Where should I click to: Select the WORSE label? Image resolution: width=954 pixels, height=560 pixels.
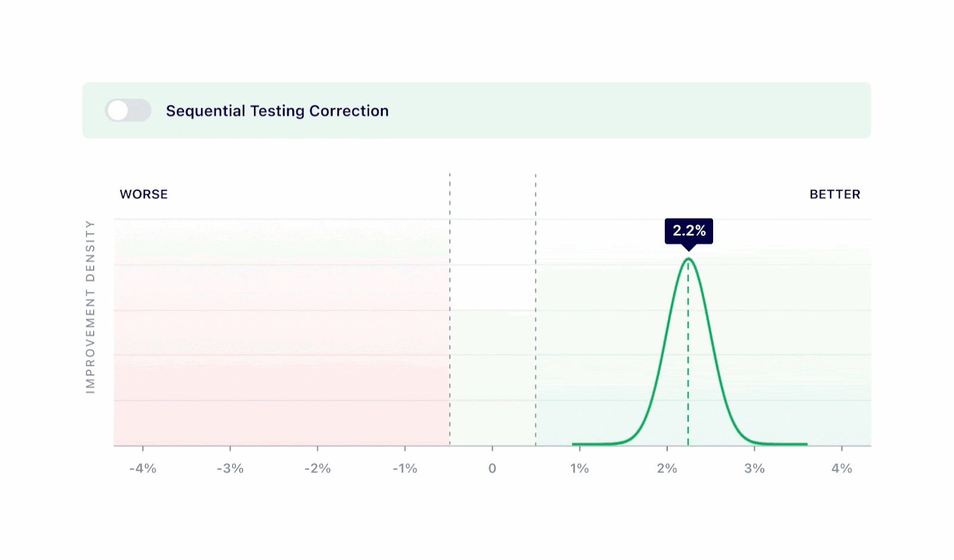point(144,194)
